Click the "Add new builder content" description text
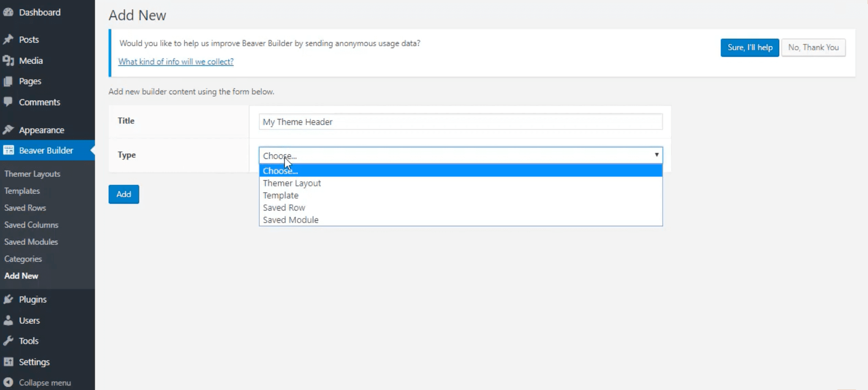The width and height of the screenshot is (868, 390). [x=191, y=92]
